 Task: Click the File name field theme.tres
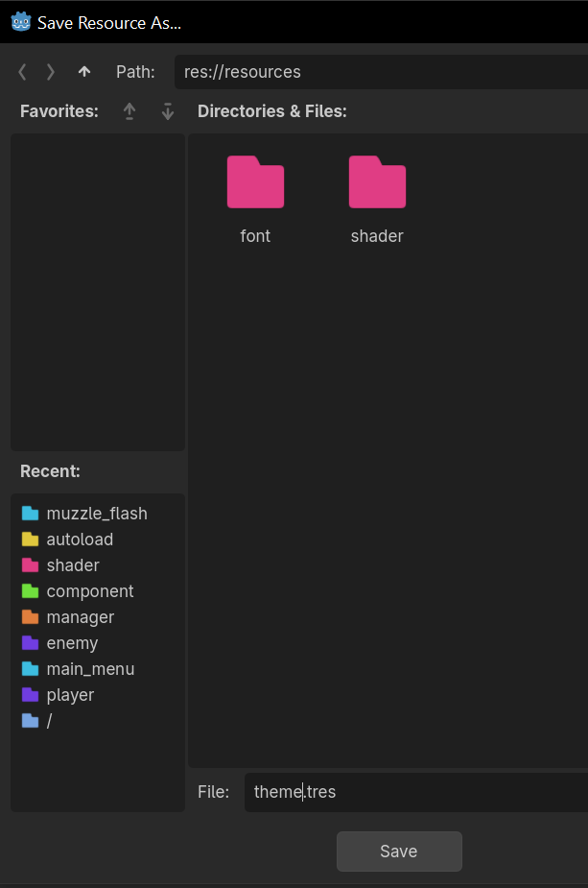[416, 792]
